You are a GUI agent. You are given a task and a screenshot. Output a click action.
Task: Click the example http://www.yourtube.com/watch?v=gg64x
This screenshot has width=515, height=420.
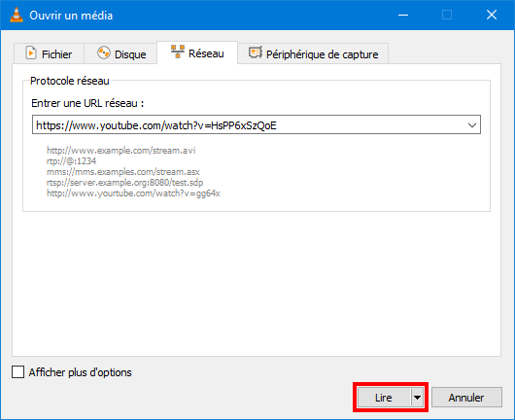click(133, 193)
